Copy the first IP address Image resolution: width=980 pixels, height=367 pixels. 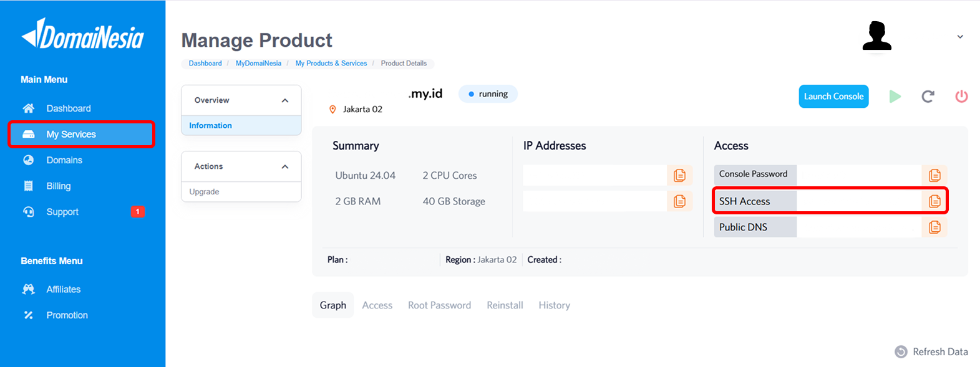[x=679, y=175]
